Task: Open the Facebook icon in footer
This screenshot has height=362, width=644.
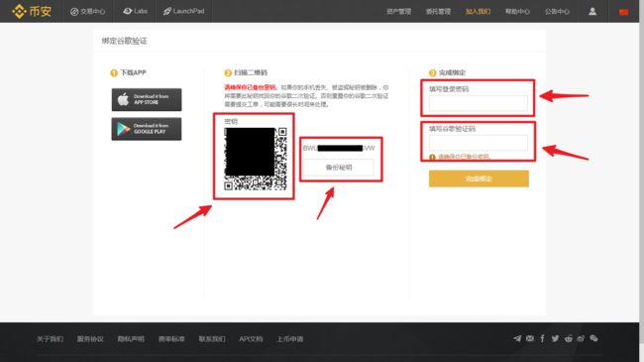Action: point(543,338)
